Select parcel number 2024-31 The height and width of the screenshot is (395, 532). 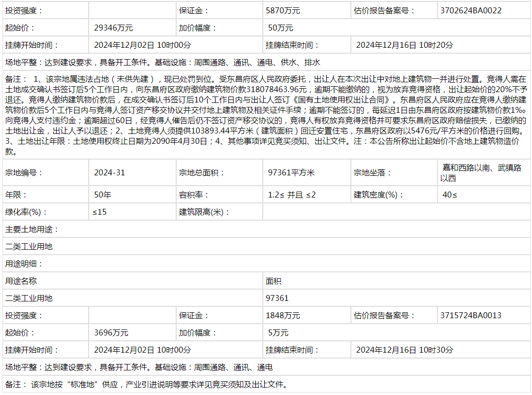109,173
